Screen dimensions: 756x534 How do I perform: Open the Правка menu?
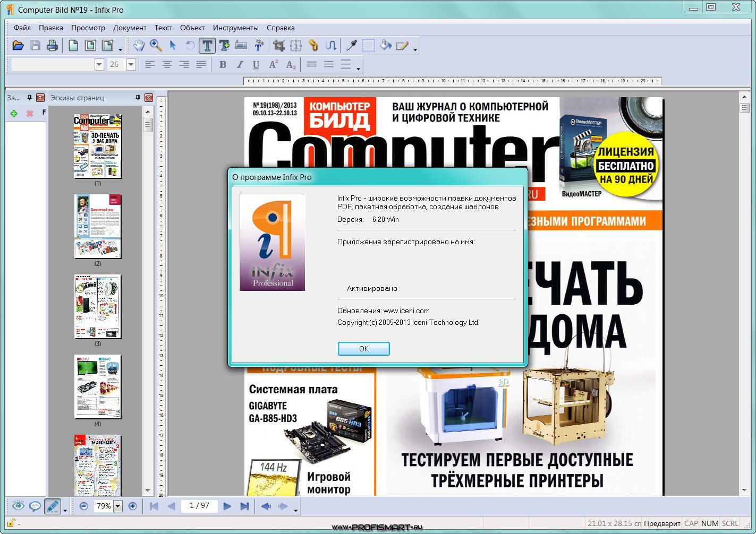click(x=51, y=28)
